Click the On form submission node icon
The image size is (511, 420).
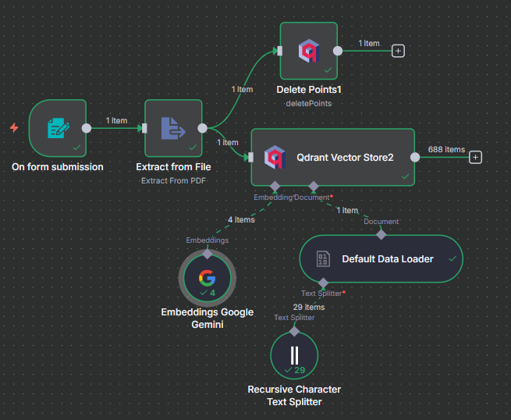click(x=58, y=128)
